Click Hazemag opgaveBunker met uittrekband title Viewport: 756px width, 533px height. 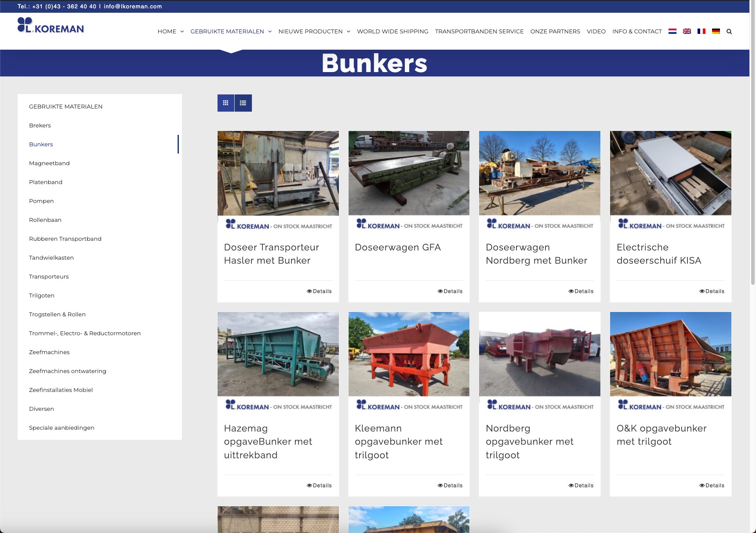[x=268, y=442]
